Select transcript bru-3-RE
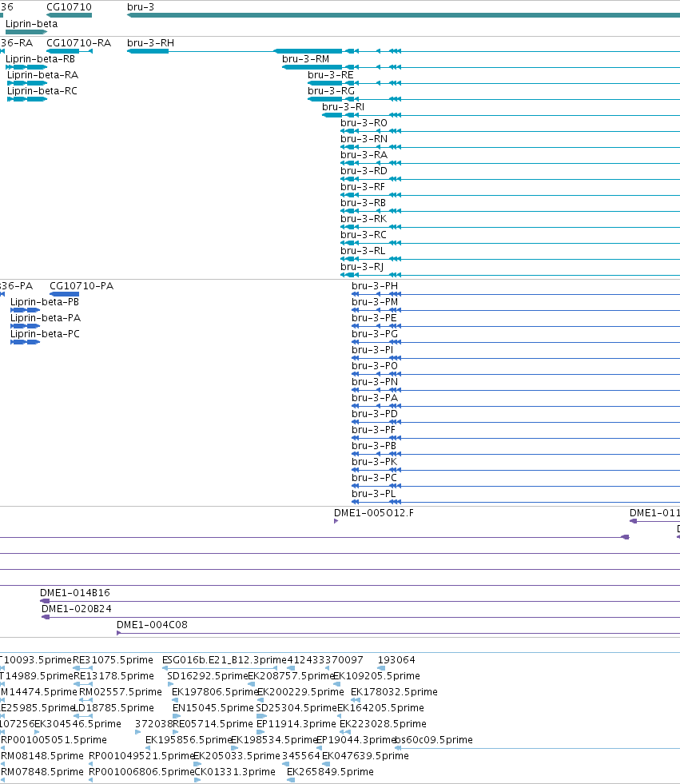The height and width of the screenshot is (784, 680). click(x=331, y=75)
